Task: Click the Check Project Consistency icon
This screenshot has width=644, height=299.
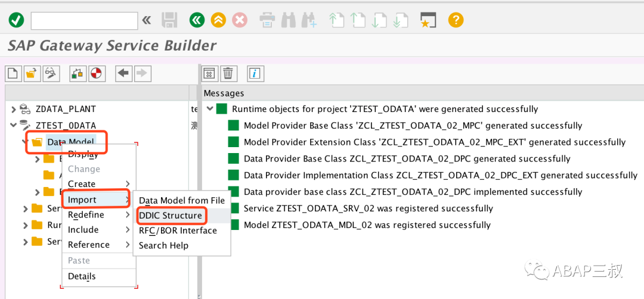Action: click(x=78, y=73)
